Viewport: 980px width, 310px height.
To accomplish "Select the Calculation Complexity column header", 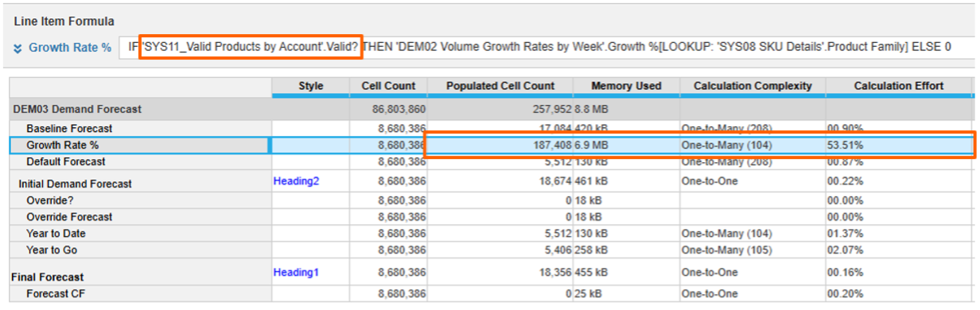I will coord(752,86).
